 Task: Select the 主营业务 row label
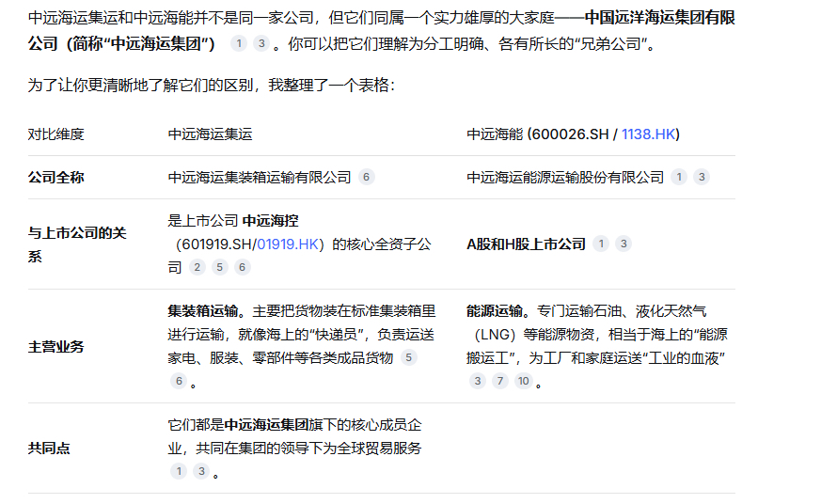click(56, 346)
